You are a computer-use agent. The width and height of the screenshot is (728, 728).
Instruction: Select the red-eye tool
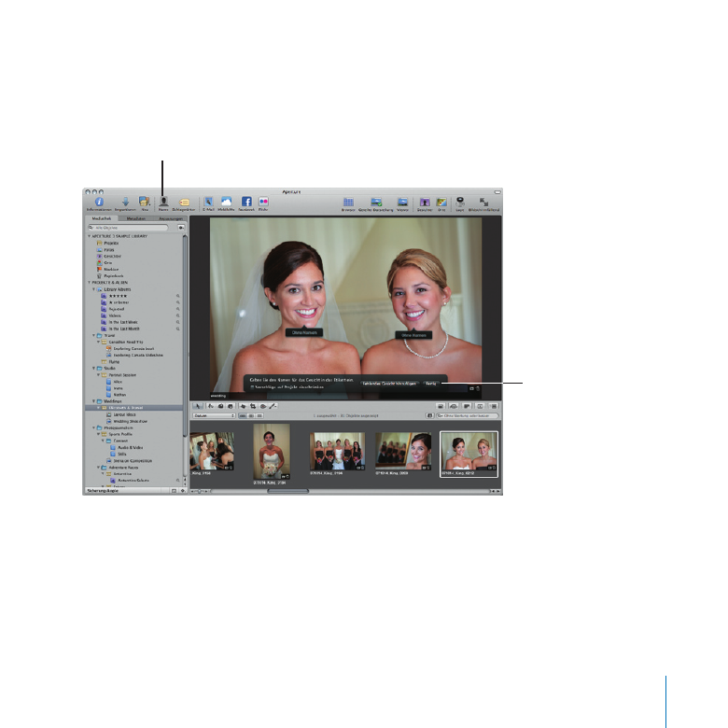[263, 406]
